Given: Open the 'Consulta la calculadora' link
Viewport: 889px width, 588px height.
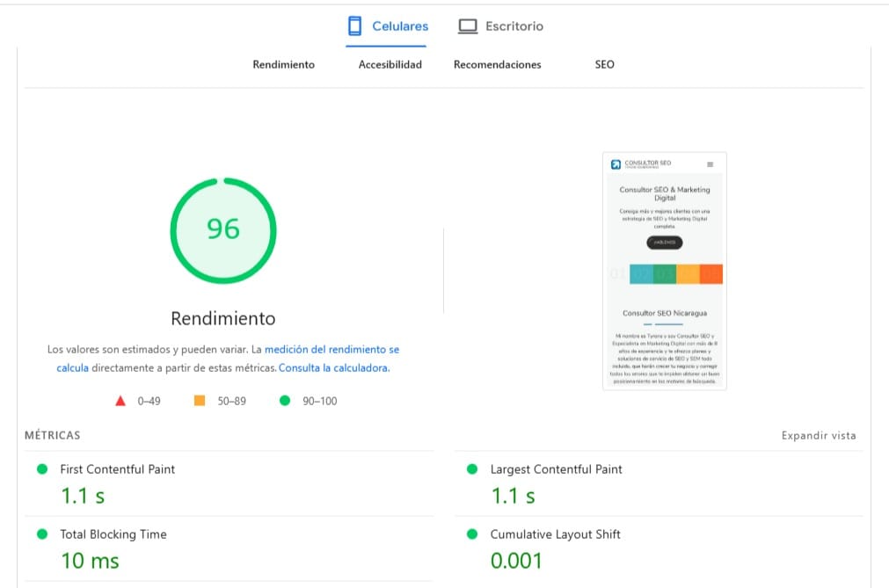Looking at the screenshot, I should coord(334,367).
